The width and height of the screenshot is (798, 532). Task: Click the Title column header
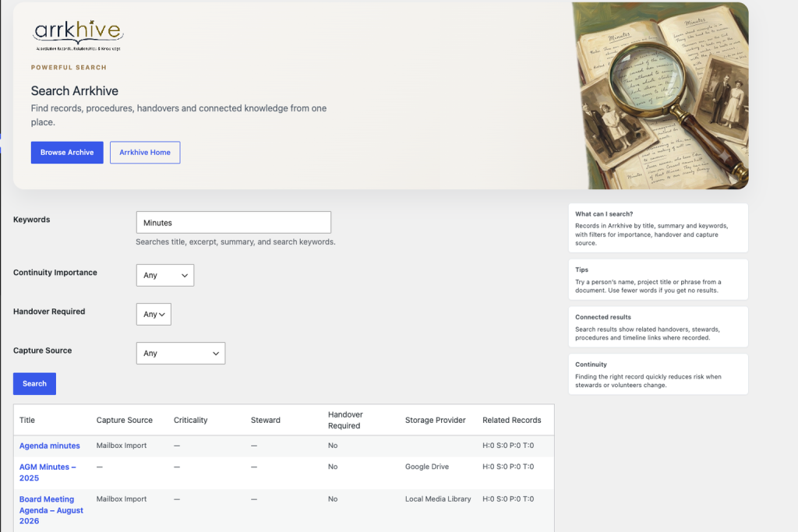click(27, 420)
